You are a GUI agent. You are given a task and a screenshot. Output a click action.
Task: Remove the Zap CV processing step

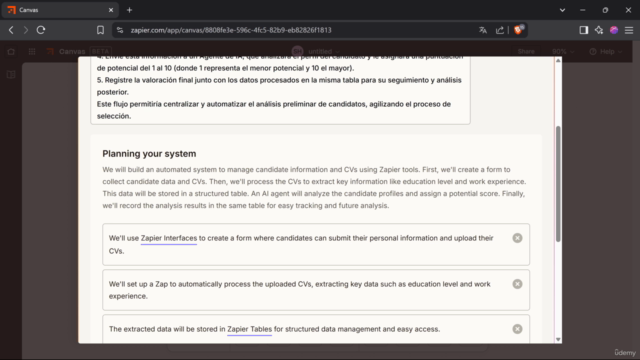pos(517,284)
